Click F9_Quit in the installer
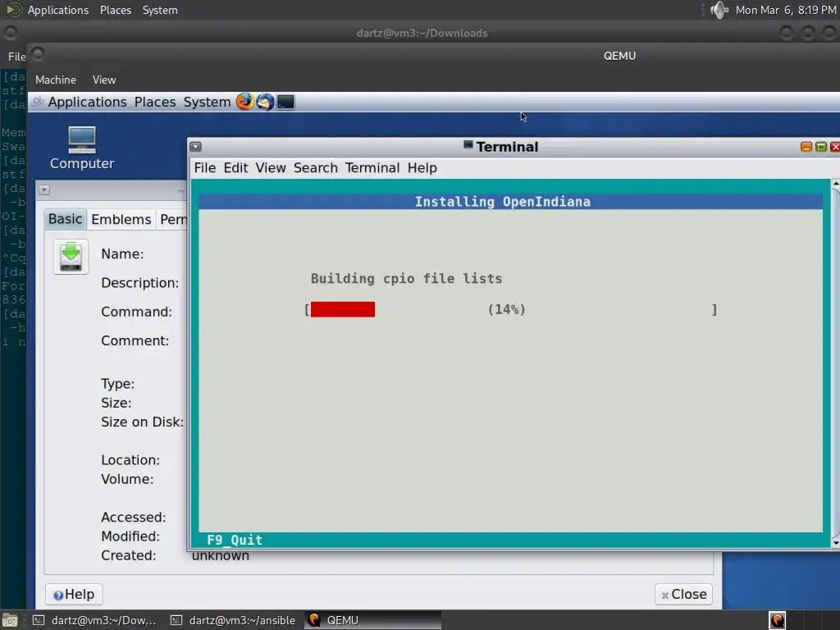840x630 pixels. point(235,540)
